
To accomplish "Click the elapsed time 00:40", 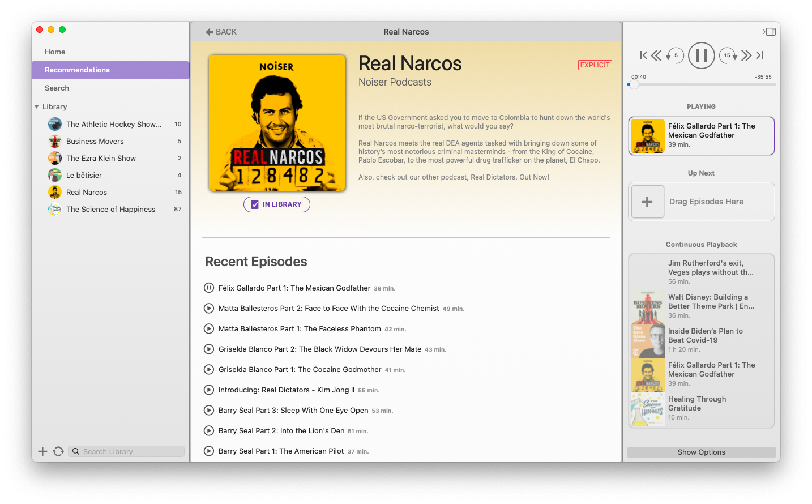I will pyautogui.click(x=639, y=77).
